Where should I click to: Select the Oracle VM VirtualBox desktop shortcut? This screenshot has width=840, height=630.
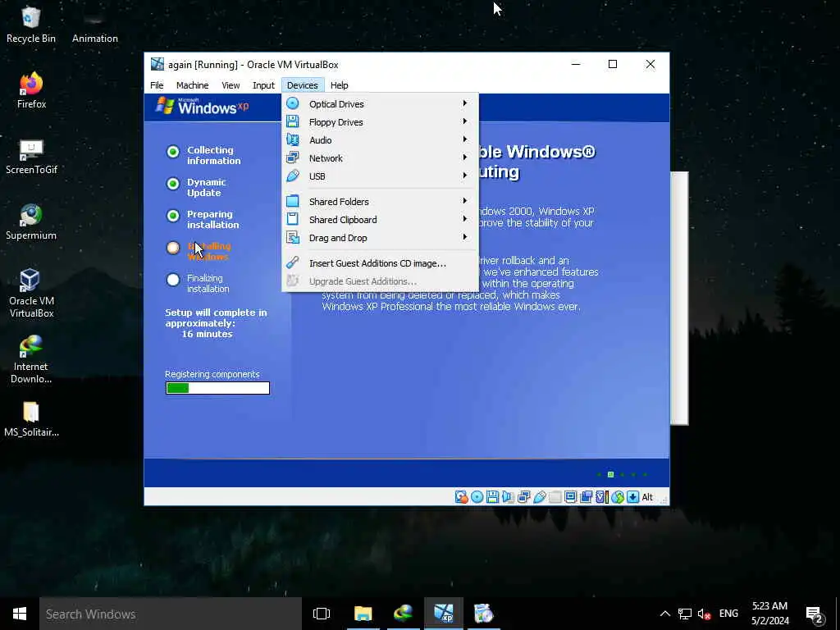31,293
